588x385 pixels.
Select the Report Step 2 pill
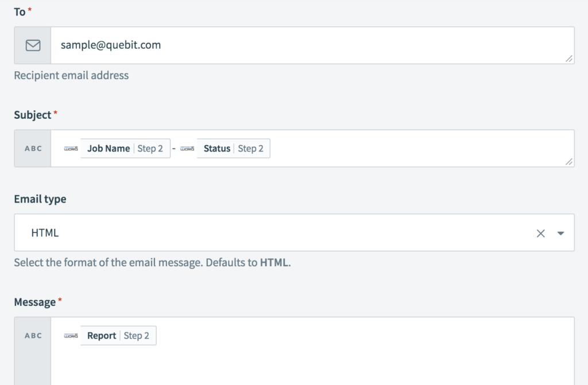118,336
